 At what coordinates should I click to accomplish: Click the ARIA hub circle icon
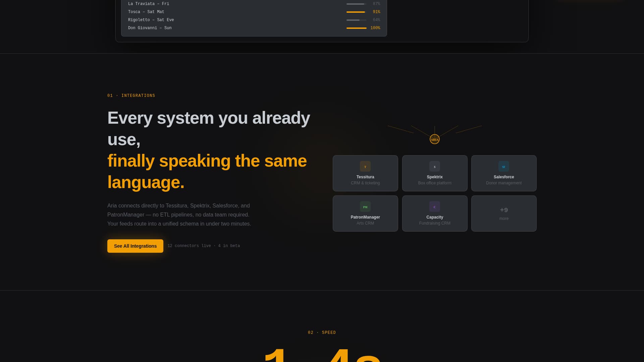(435, 139)
